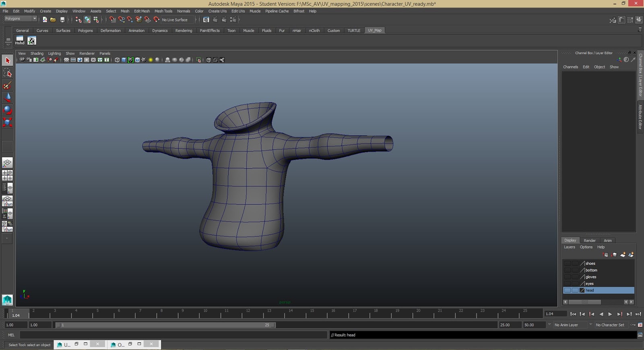644x350 pixels.
Task: Switch to four-view layout icon
Action: (x=7, y=175)
